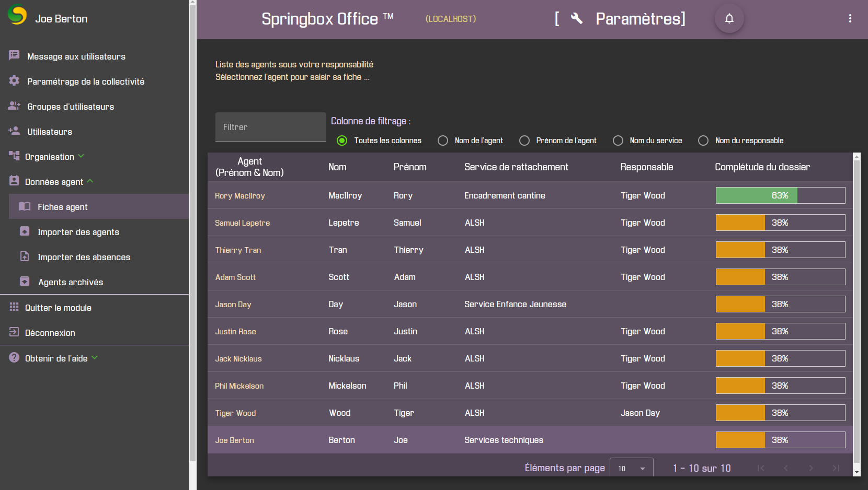This screenshot has height=490, width=868.
Task: Open the three-dot more options menu
Action: coord(850,18)
